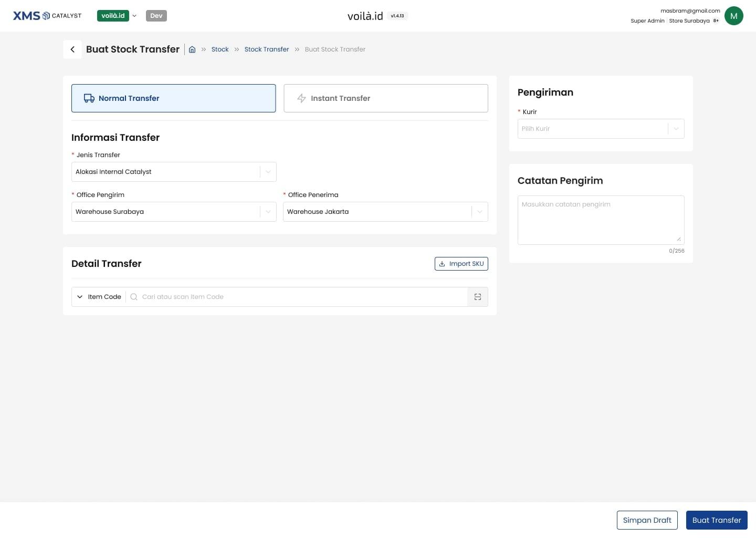Open the Pilih Kurir dropdown
Screen dimensions: 756x538
601,129
